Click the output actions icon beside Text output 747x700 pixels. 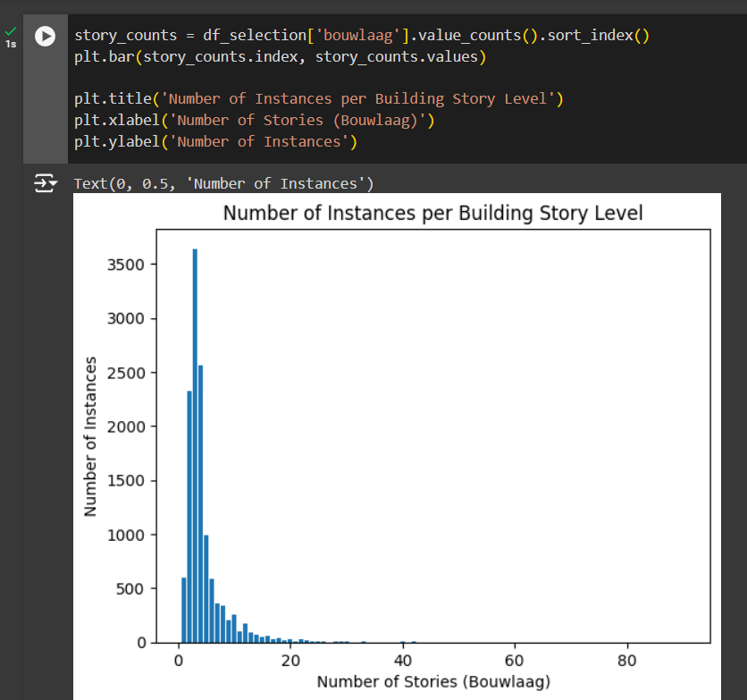[x=45, y=184]
